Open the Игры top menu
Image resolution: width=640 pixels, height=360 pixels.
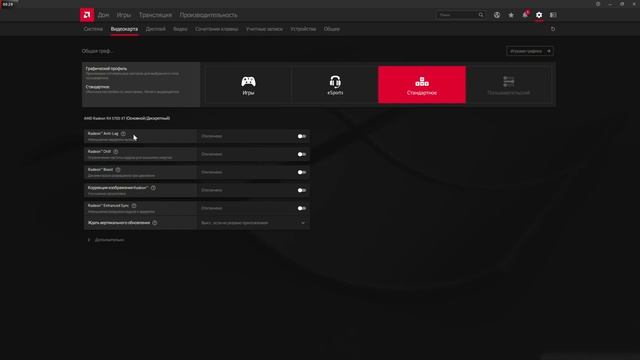coord(124,15)
